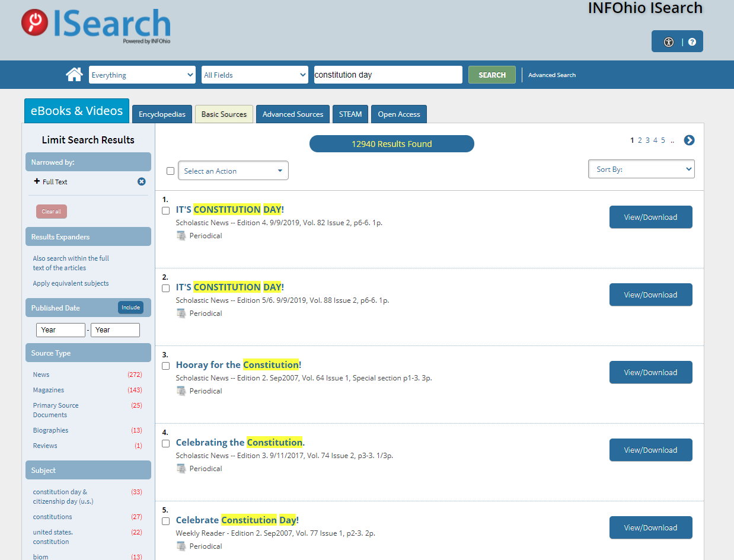The height and width of the screenshot is (560, 734).
Task: Click Apply equivalent subjects
Action: 71,283
